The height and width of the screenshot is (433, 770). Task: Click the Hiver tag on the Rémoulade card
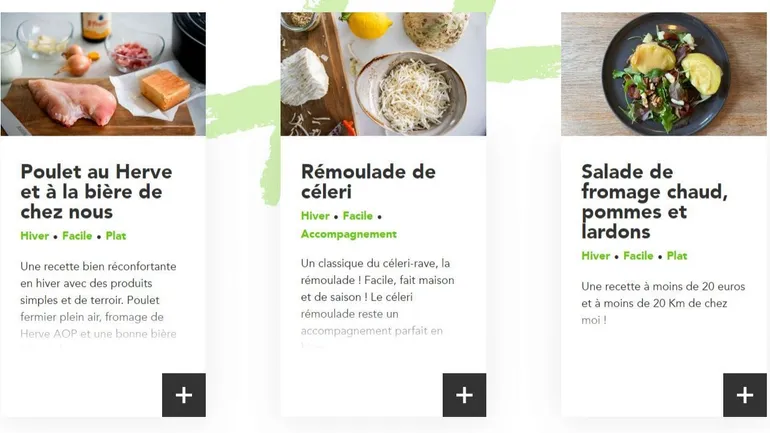click(315, 216)
